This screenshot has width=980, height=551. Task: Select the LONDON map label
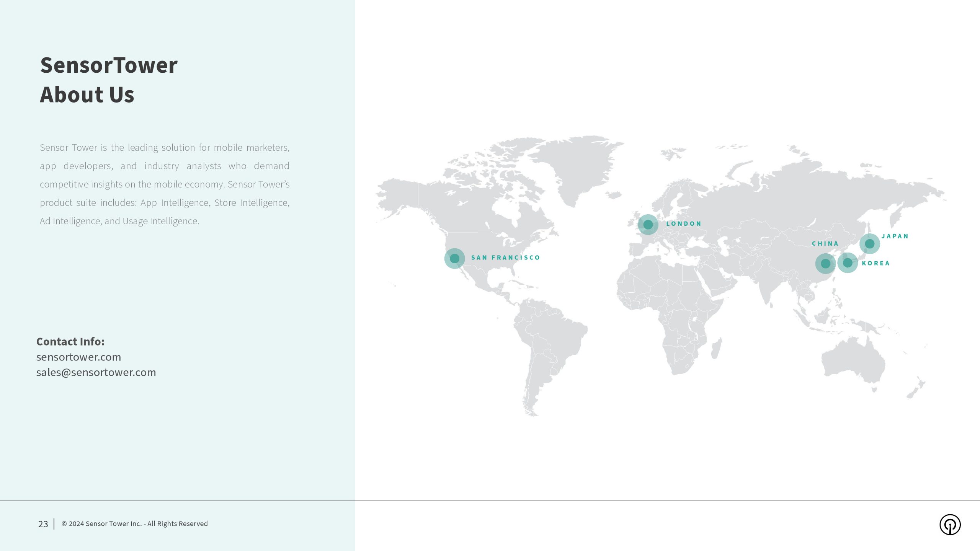click(684, 223)
